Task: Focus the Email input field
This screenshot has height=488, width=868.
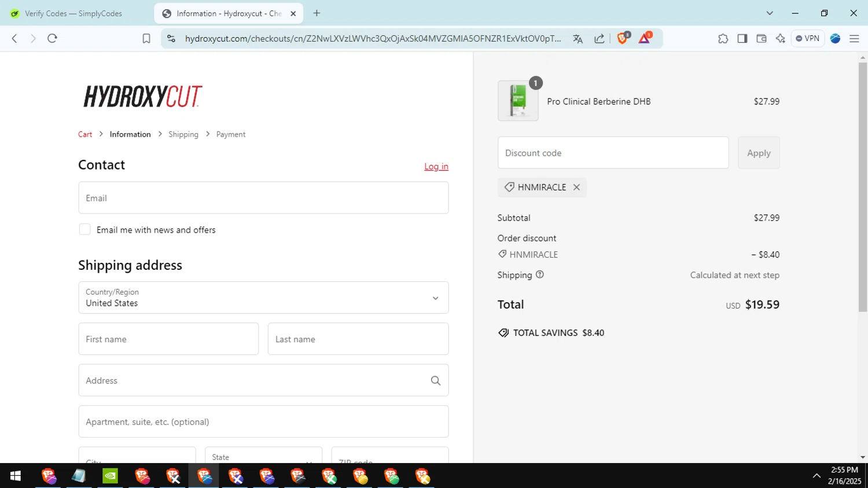Action: coord(263,198)
